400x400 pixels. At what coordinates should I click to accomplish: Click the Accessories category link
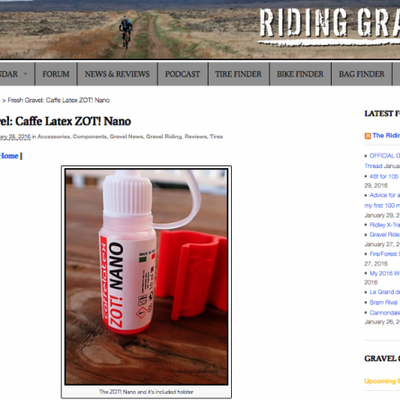point(54,137)
